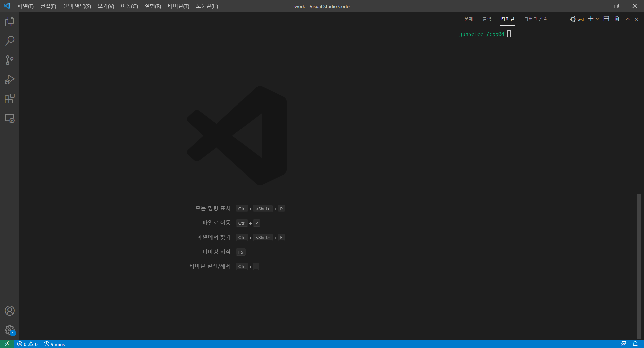Minimize the VS Code window
Screen dimensions: 644x348
click(x=598, y=6)
